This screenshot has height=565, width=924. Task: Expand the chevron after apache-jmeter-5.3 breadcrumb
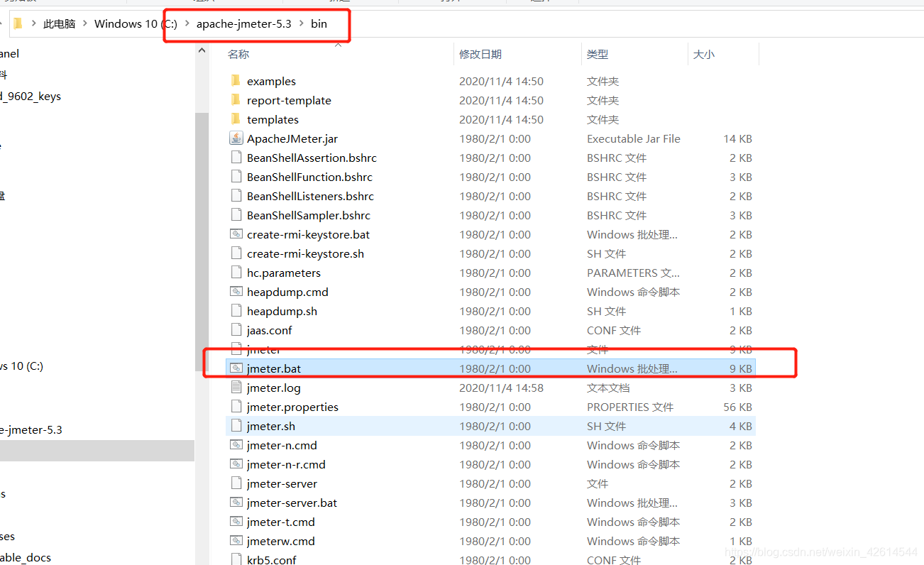301,23
